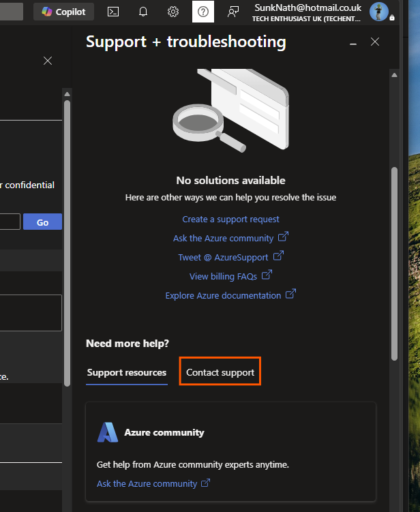Click scroll-up arrow of left blade scrollbar
420x512 pixels.
pyautogui.click(x=67, y=94)
